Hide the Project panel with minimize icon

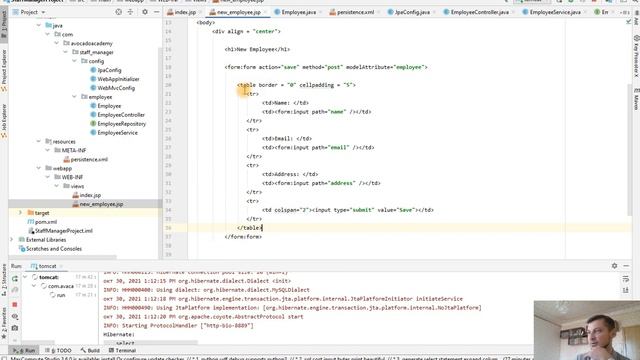pyautogui.click(x=156, y=12)
